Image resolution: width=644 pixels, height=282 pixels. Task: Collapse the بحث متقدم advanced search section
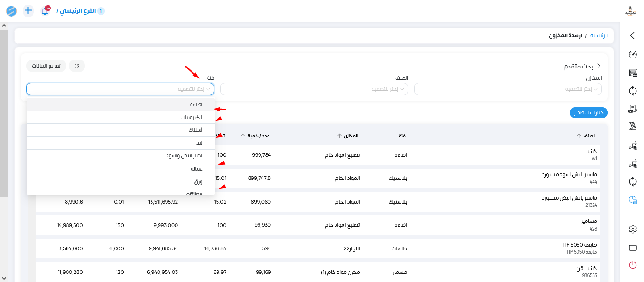(599, 66)
